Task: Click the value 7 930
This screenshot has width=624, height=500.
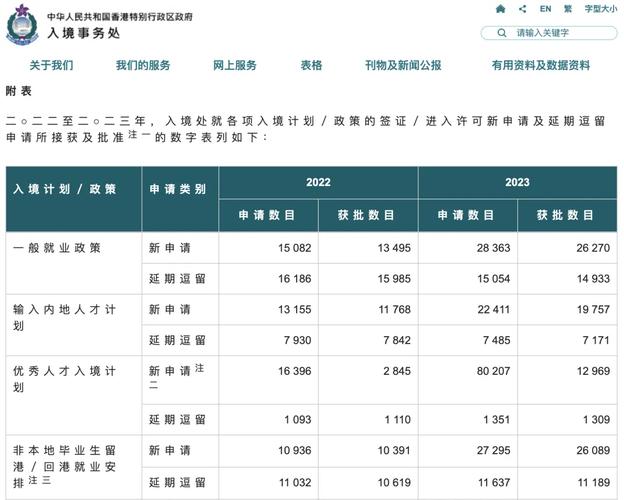Action: tap(297, 340)
